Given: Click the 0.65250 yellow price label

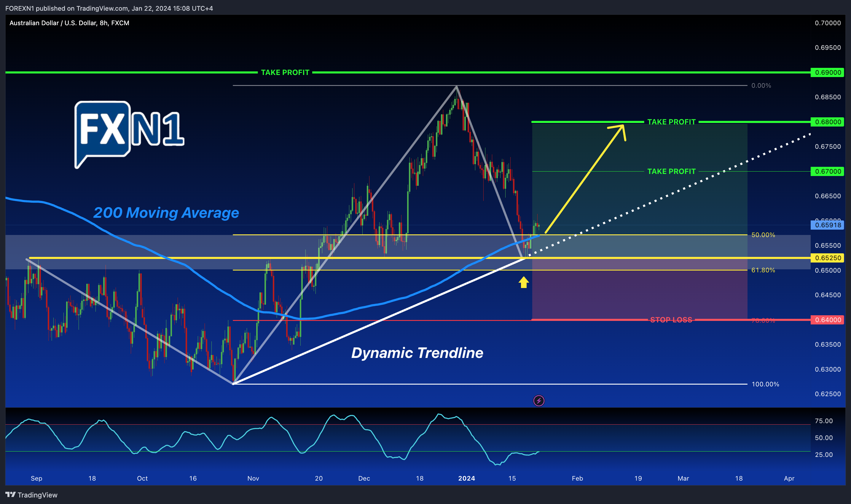Looking at the screenshot, I should 827,258.
